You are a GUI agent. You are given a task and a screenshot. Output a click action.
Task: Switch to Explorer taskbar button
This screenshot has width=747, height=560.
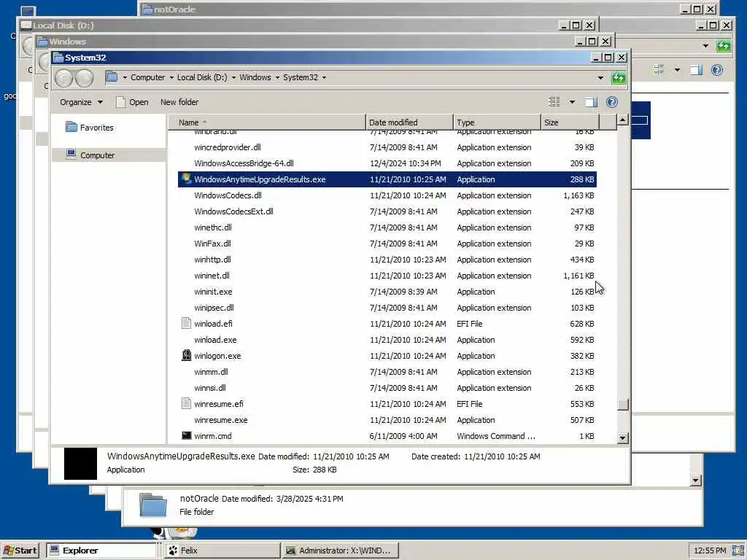tap(102, 551)
